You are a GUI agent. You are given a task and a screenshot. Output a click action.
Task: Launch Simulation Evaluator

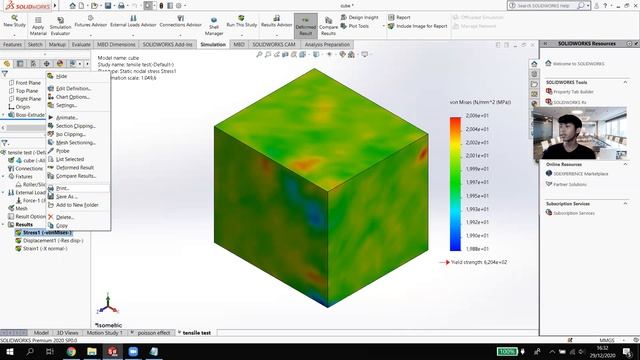coord(60,26)
